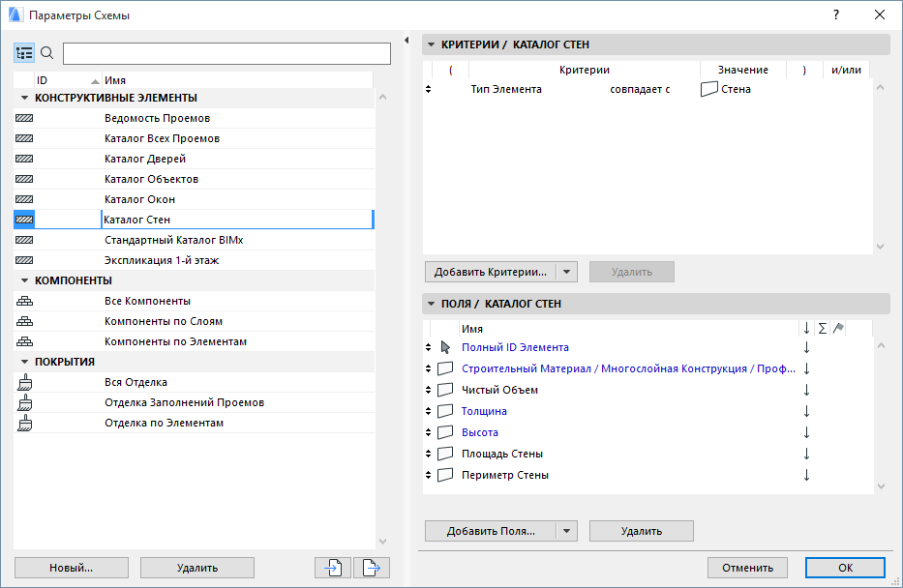
Task: Click the Добавить Поля... button
Action: (x=491, y=531)
